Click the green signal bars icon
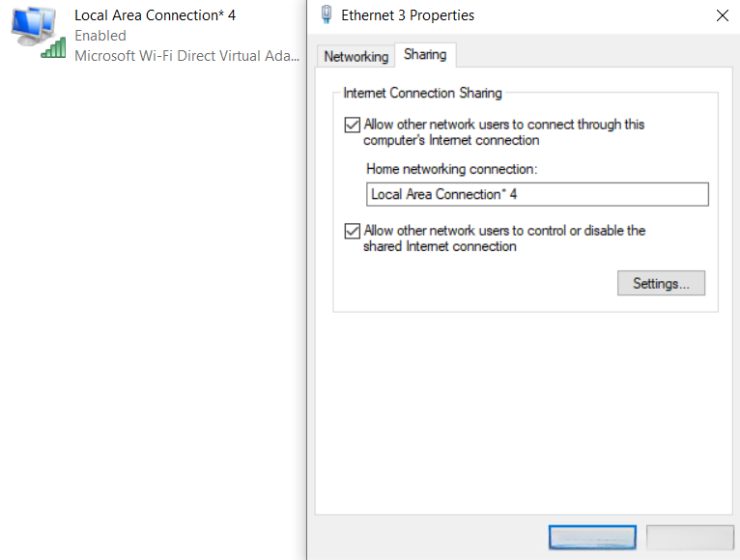 [53, 49]
